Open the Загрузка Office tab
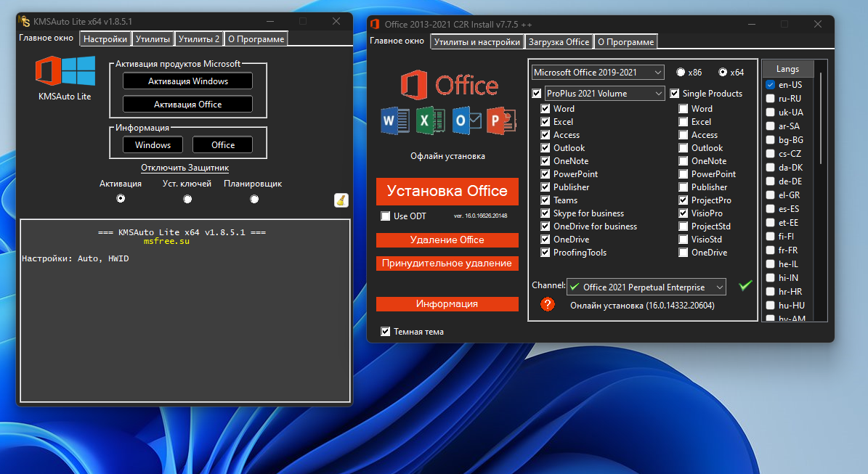The width and height of the screenshot is (868, 474). tap(559, 42)
